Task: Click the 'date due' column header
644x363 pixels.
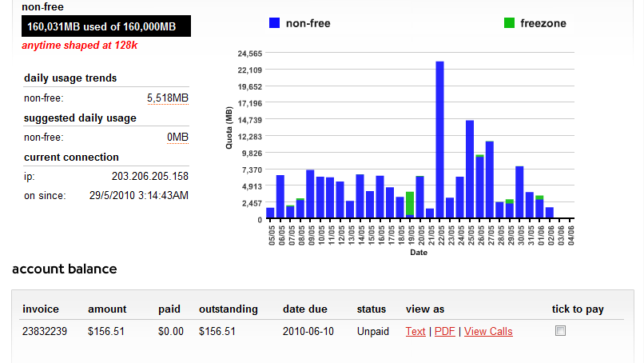Action: coord(306,309)
